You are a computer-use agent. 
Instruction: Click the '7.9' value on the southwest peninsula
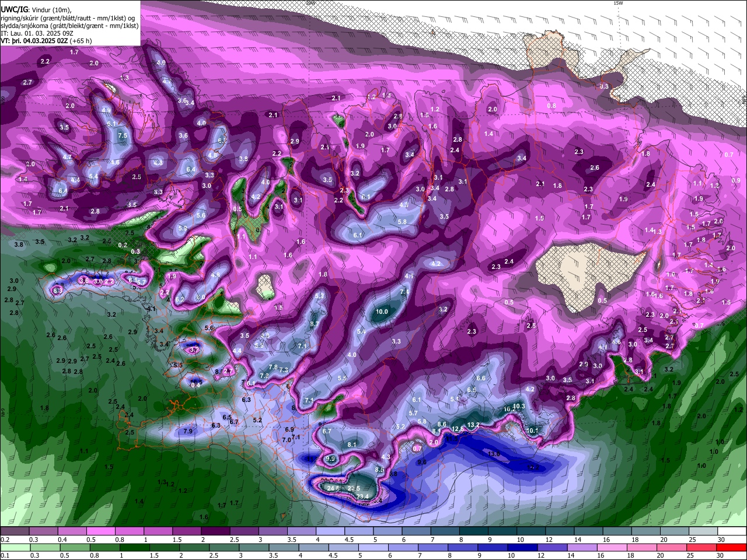[x=188, y=431]
